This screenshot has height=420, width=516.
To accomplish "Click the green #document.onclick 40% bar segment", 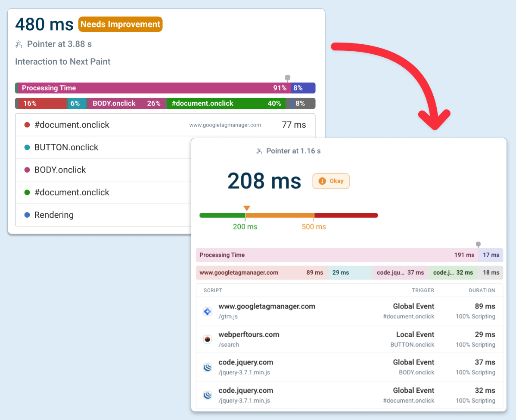I will click(x=226, y=103).
